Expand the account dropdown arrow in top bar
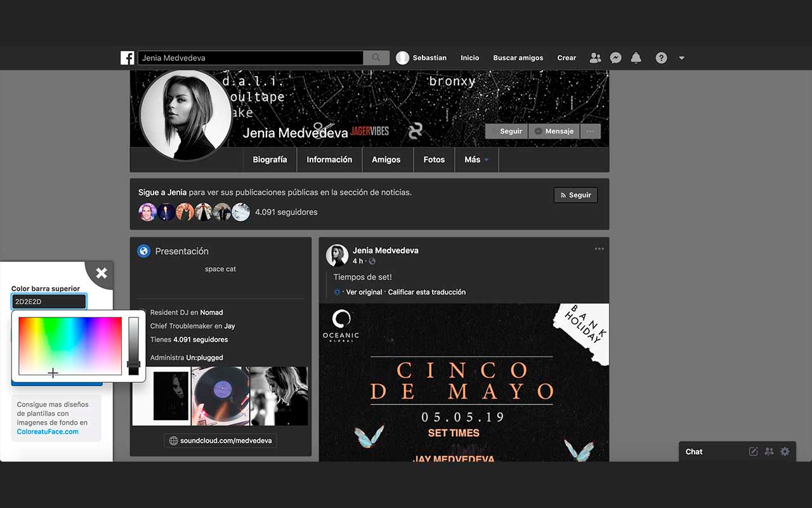The width and height of the screenshot is (812, 508). click(x=681, y=58)
